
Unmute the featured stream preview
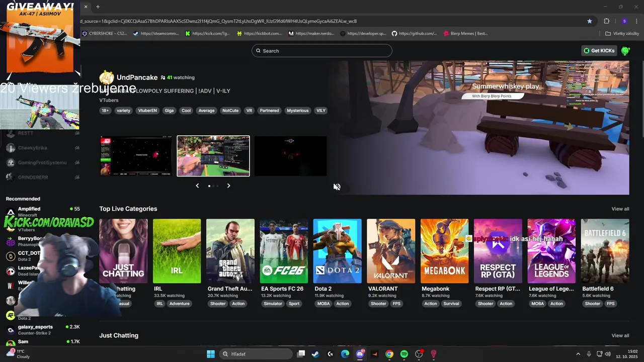(337, 187)
